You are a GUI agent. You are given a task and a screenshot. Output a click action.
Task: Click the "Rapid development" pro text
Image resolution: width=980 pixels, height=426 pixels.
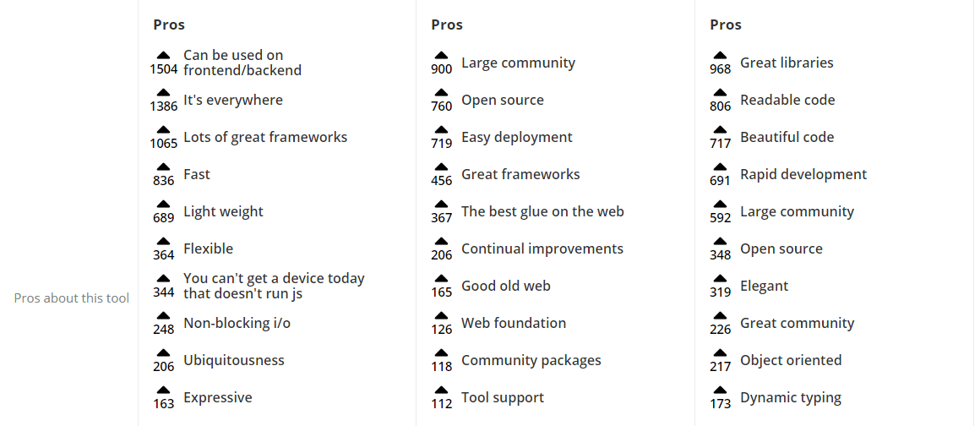[803, 174]
